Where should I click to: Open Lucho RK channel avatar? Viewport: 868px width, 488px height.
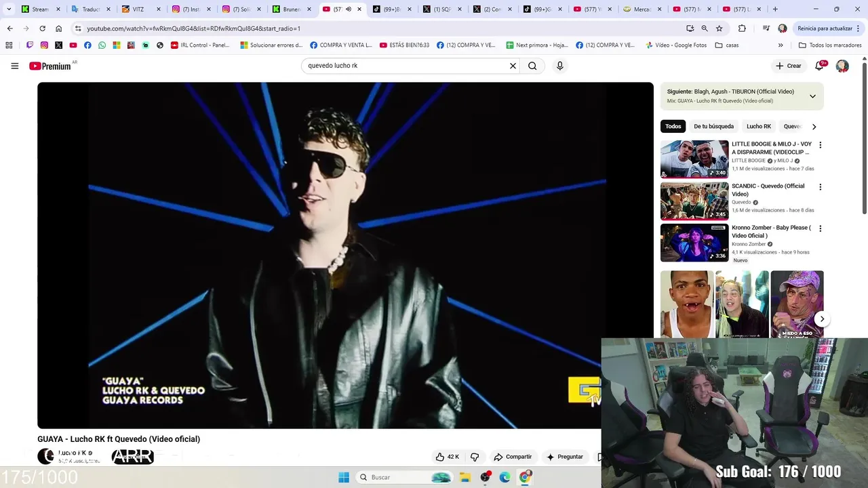(45, 456)
